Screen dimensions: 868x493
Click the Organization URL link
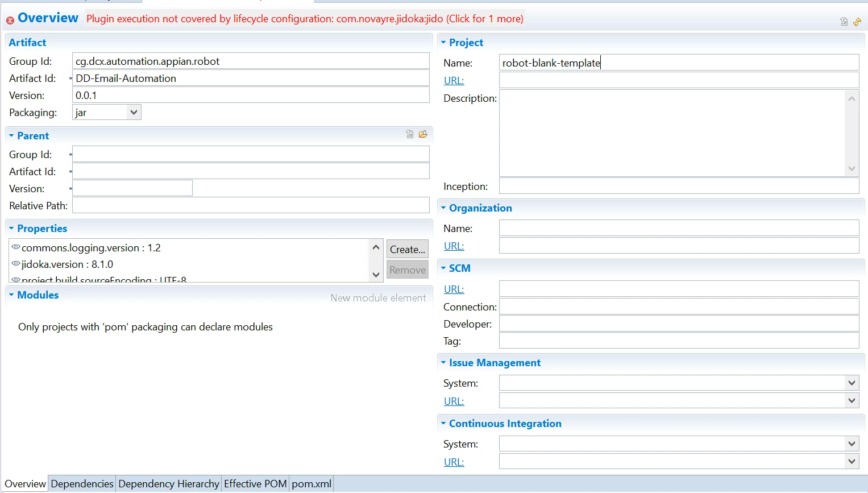pyautogui.click(x=454, y=246)
